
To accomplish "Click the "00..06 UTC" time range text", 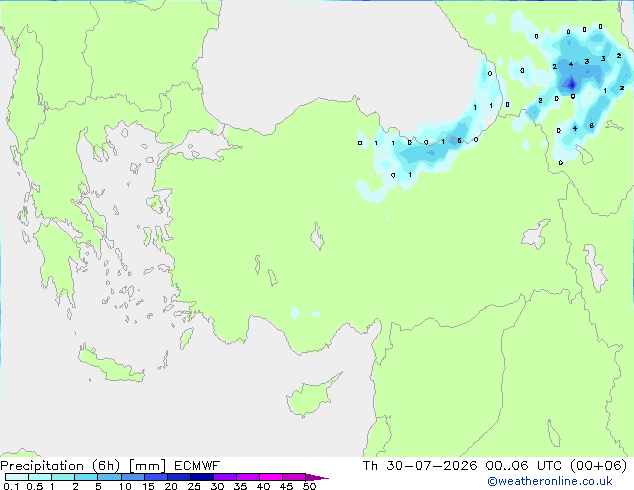I will pyautogui.click(x=524, y=466).
